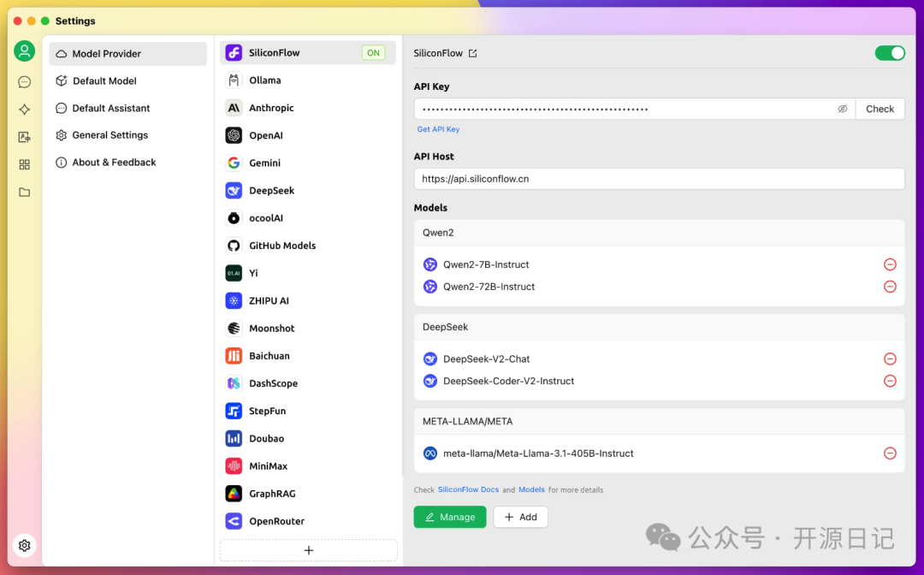Viewport: 924px width, 575px height.
Task: Click the DeepSeek-V2-Chat model name
Action: 486,359
